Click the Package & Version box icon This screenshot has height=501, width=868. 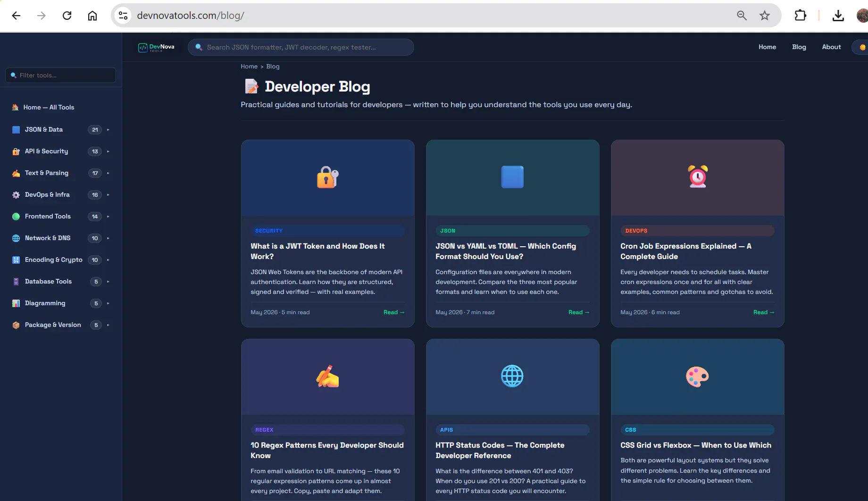coord(16,325)
